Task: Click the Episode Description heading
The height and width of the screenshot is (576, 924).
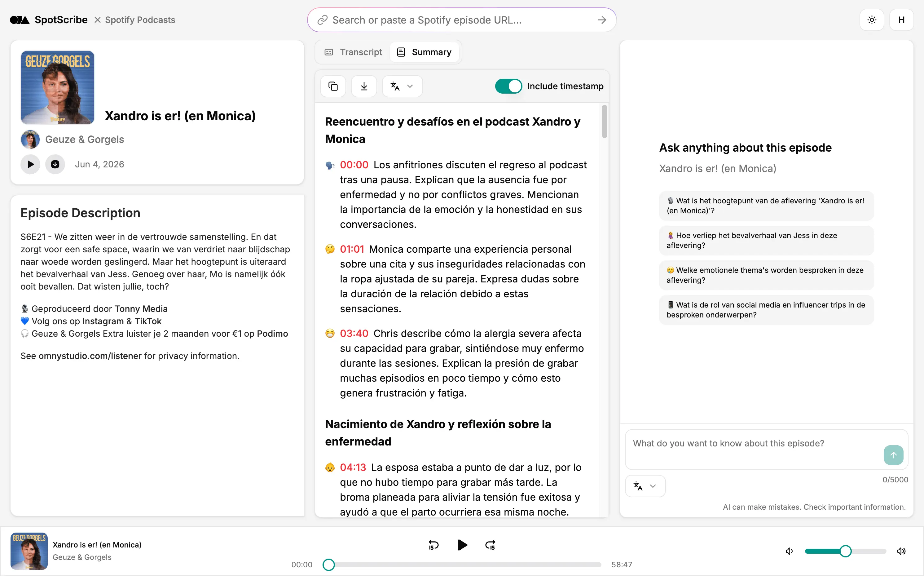Action: point(80,213)
